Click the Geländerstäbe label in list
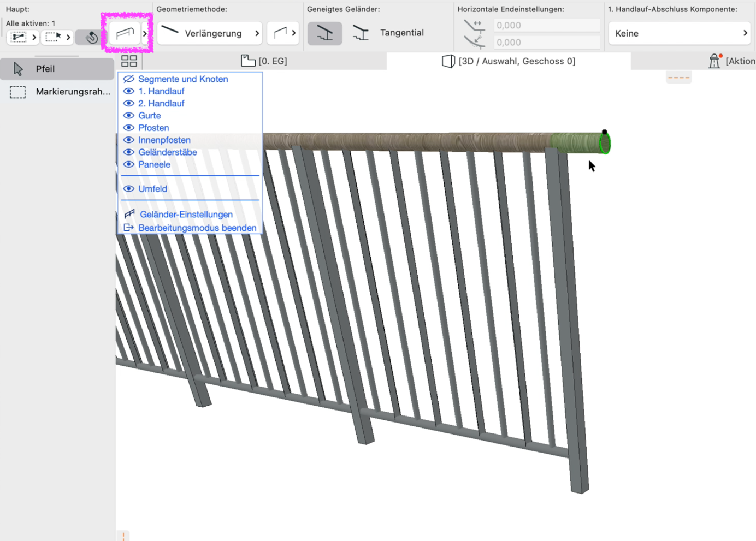 [x=168, y=152]
